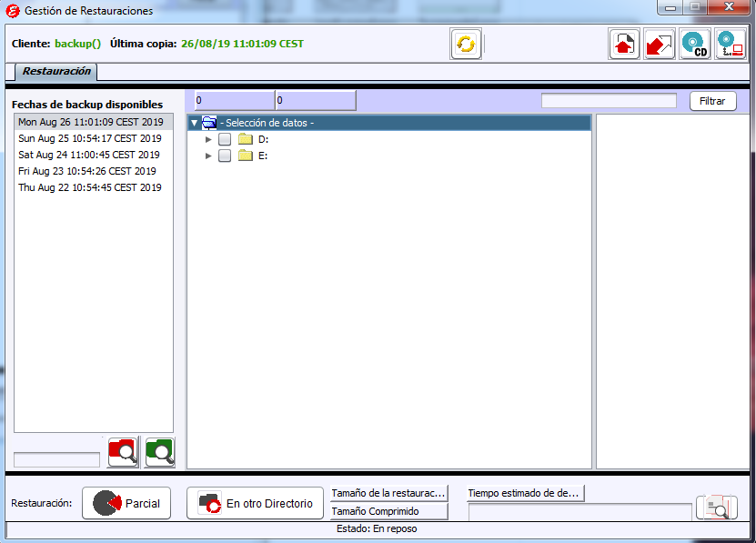Screen dimensions: 756x543
Task: Expand the E: drive node
Action: pos(208,156)
